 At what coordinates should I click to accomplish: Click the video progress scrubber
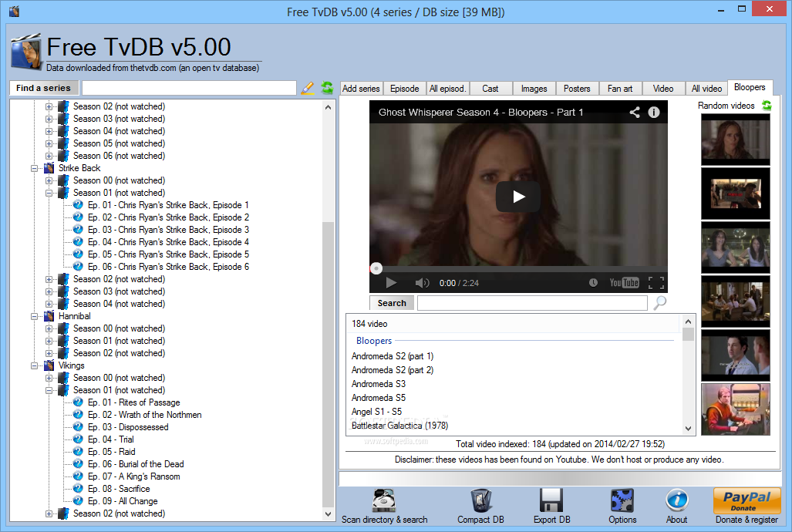(x=376, y=268)
